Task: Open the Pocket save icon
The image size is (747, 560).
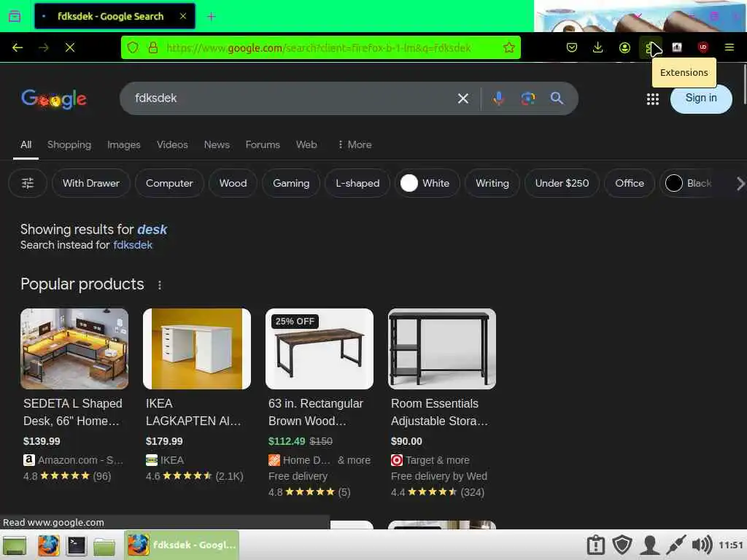Action: (572, 47)
